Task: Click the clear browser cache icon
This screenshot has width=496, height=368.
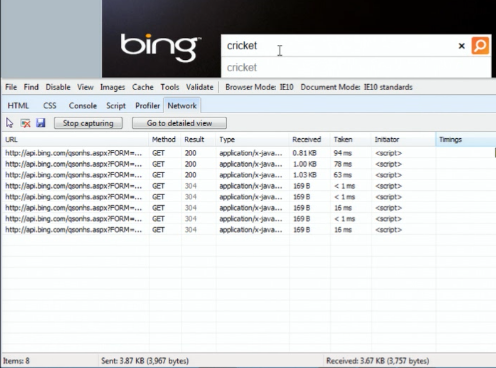Action: [x=25, y=123]
